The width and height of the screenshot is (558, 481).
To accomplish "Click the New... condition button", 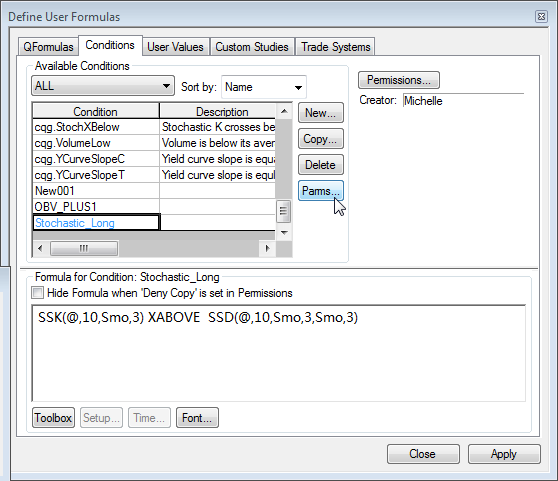I will 321,113.
